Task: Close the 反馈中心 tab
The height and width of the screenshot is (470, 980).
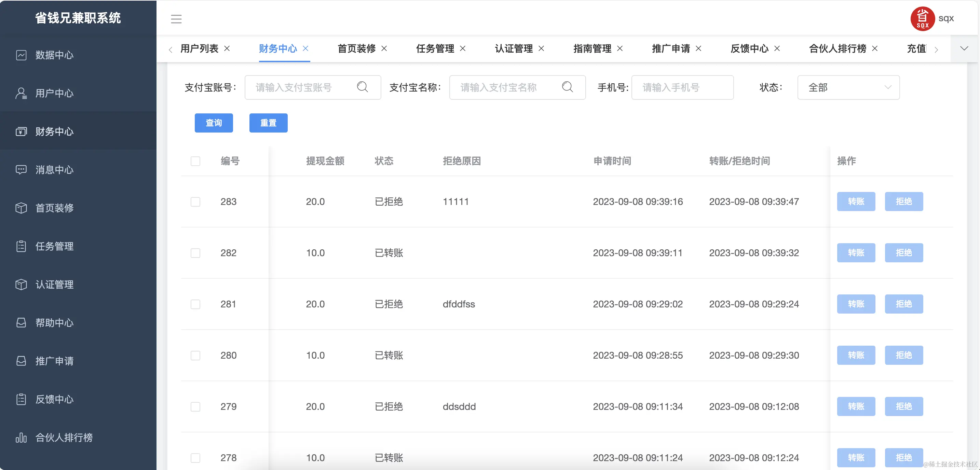Action: coord(777,48)
